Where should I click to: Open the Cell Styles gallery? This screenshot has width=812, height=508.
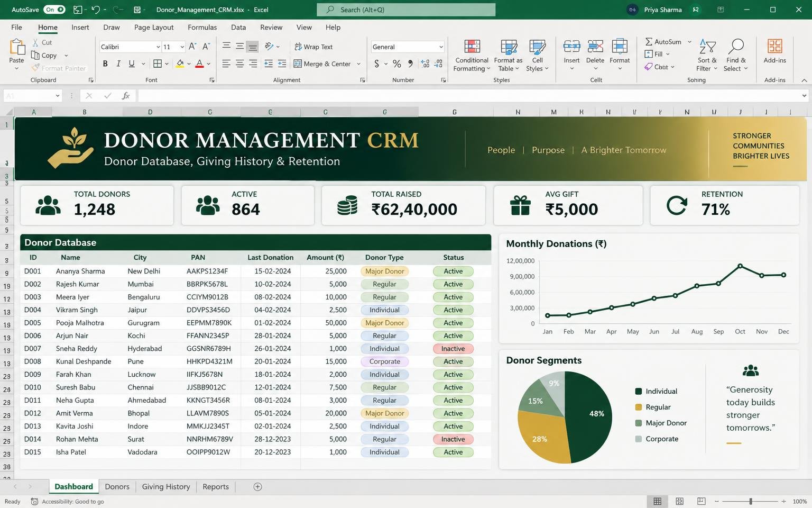pyautogui.click(x=537, y=55)
